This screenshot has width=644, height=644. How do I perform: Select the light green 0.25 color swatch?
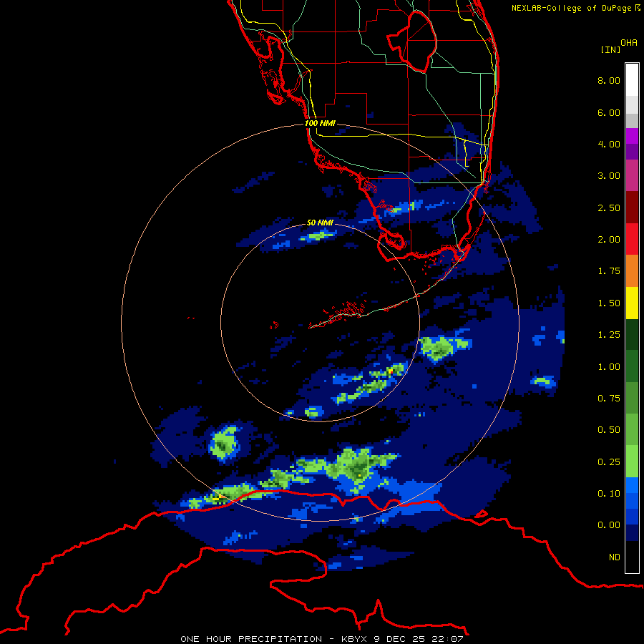click(632, 462)
